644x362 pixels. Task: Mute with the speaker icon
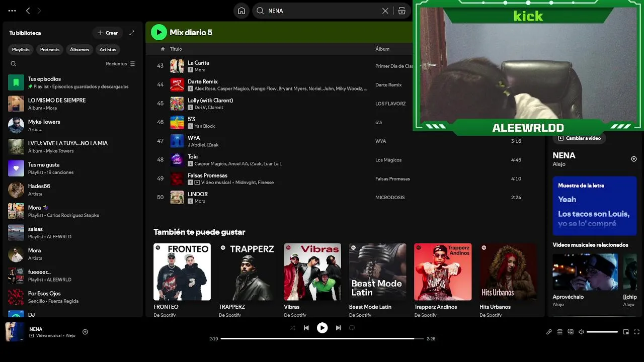[581, 332]
